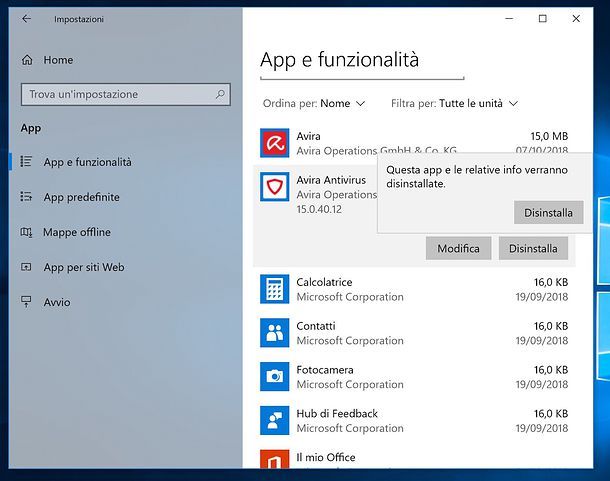The height and width of the screenshot is (481, 610).
Task: Select the 'Il mio Office' entry name
Action: [x=326, y=457]
